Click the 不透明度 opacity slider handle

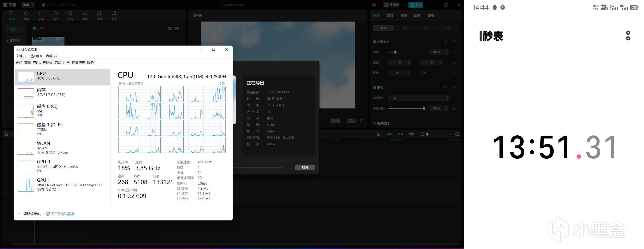424,108
